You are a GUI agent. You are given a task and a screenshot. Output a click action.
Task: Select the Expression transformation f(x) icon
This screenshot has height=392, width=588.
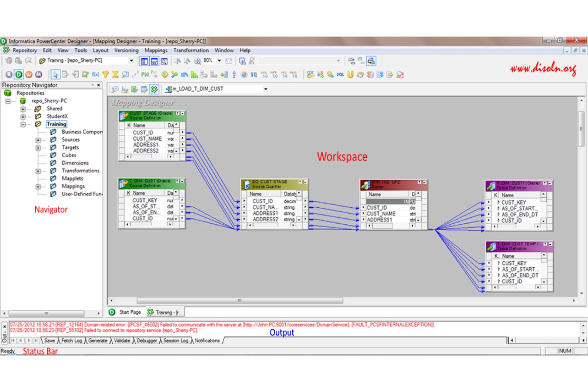coord(95,74)
